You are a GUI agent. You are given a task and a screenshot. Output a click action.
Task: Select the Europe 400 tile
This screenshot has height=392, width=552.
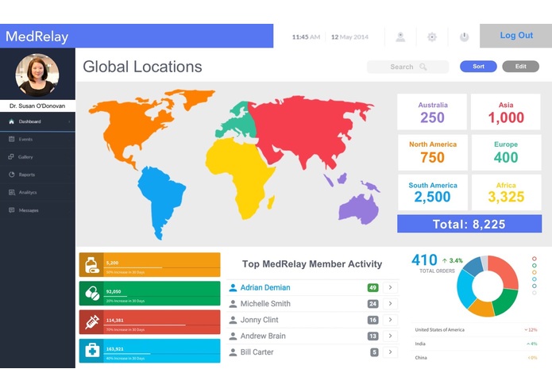tap(506, 152)
